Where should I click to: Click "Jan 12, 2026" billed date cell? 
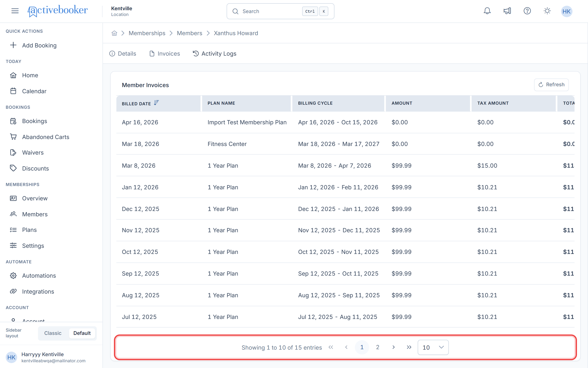pyautogui.click(x=140, y=187)
